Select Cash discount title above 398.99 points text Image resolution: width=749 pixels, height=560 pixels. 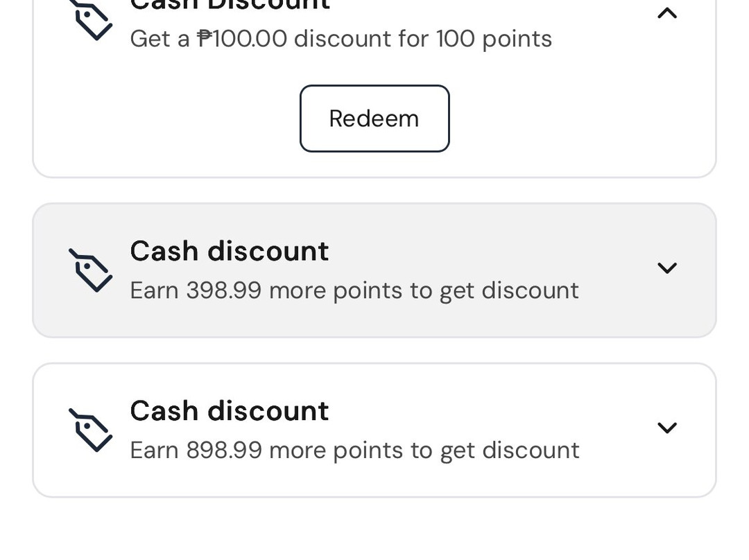point(229,251)
